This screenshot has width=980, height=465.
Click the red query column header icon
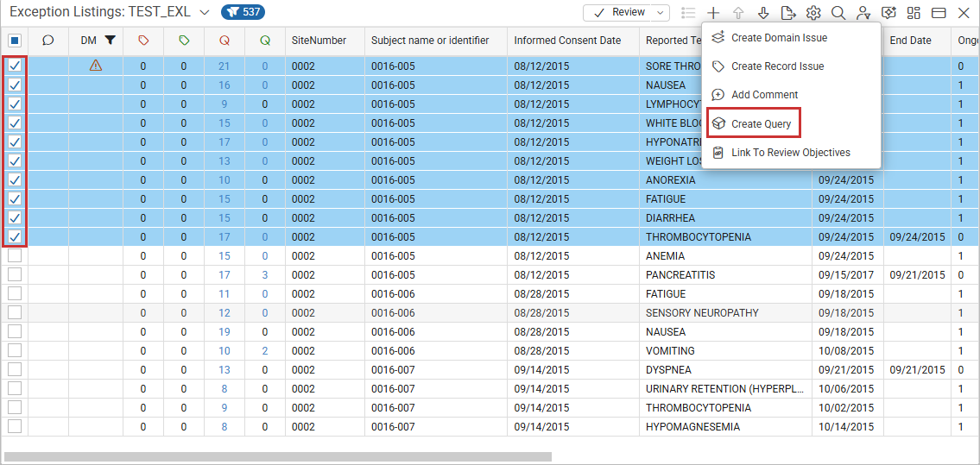[224, 41]
